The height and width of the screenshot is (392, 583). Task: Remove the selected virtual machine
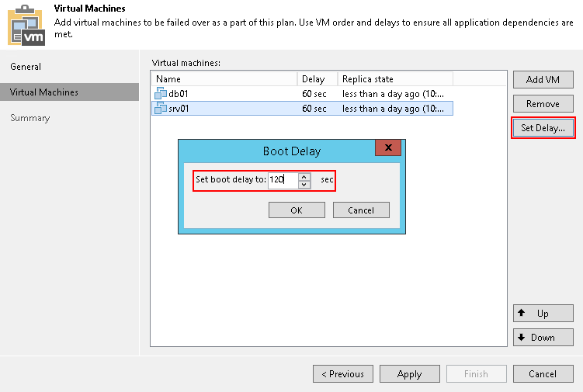[x=543, y=104]
